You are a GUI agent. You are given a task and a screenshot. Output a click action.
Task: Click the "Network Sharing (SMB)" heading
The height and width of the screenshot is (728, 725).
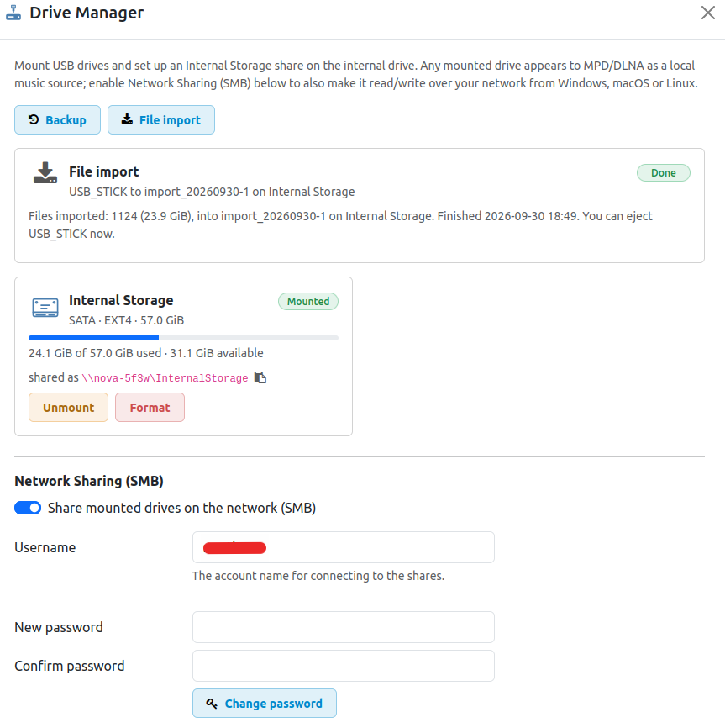point(89,481)
